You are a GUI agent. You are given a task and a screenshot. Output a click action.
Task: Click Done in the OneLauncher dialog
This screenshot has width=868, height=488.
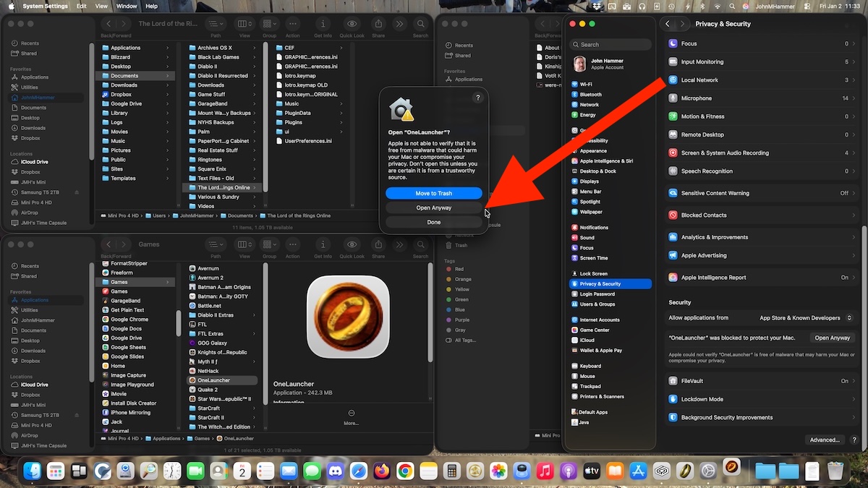tap(434, 222)
